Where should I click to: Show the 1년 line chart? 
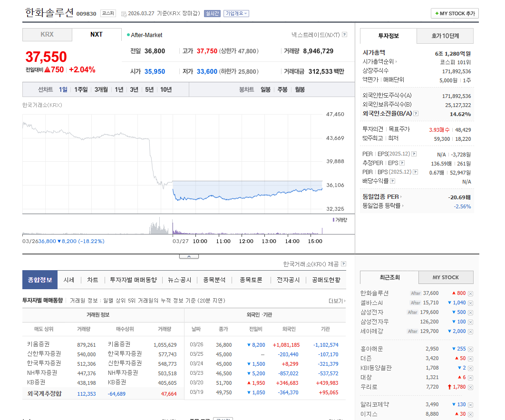coord(119,89)
